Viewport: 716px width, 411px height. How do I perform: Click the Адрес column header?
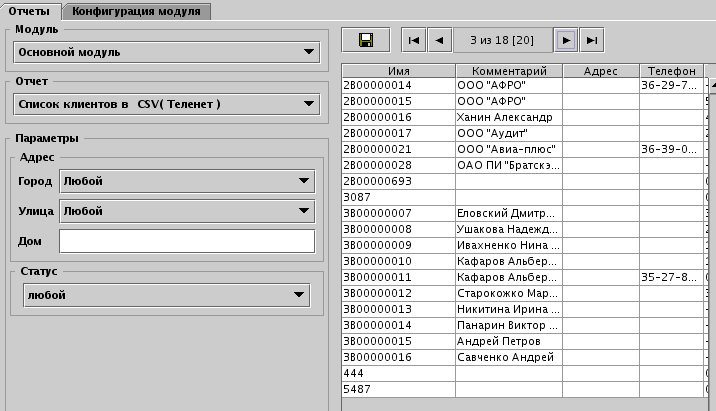pyautogui.click(x=600, y=71)
